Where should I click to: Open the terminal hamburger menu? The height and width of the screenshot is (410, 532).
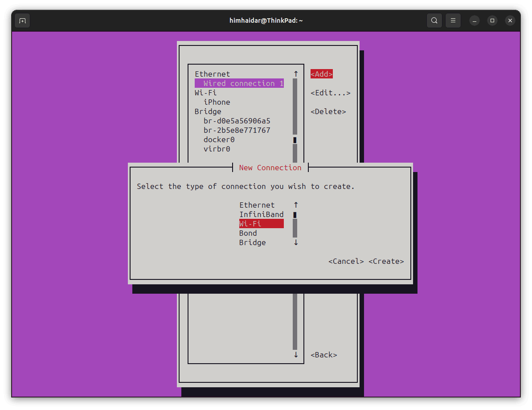tap(453, 20)
